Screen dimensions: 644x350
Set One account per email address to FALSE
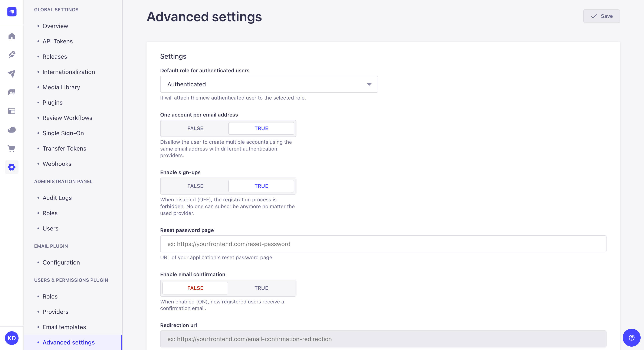coord(195,128)
